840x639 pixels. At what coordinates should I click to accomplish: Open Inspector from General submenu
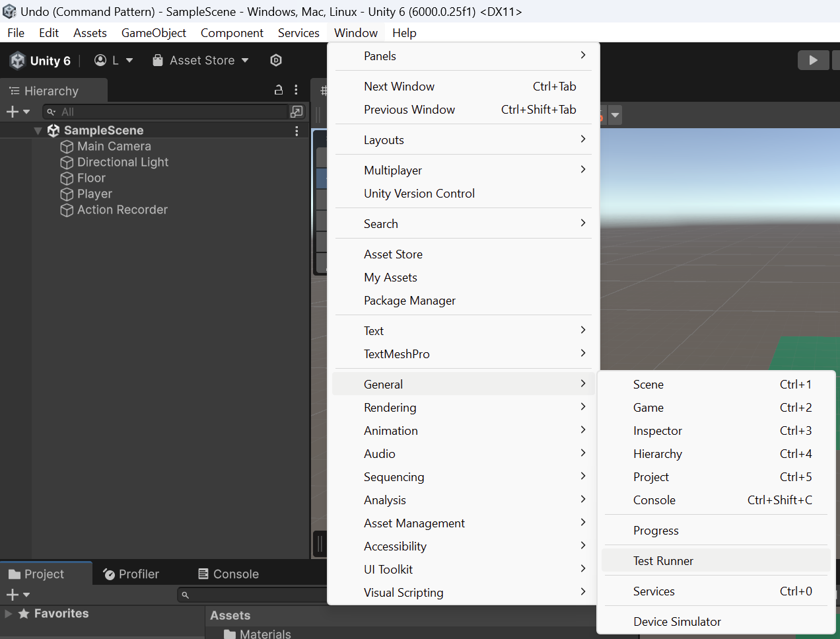click(x=717, y=431)
